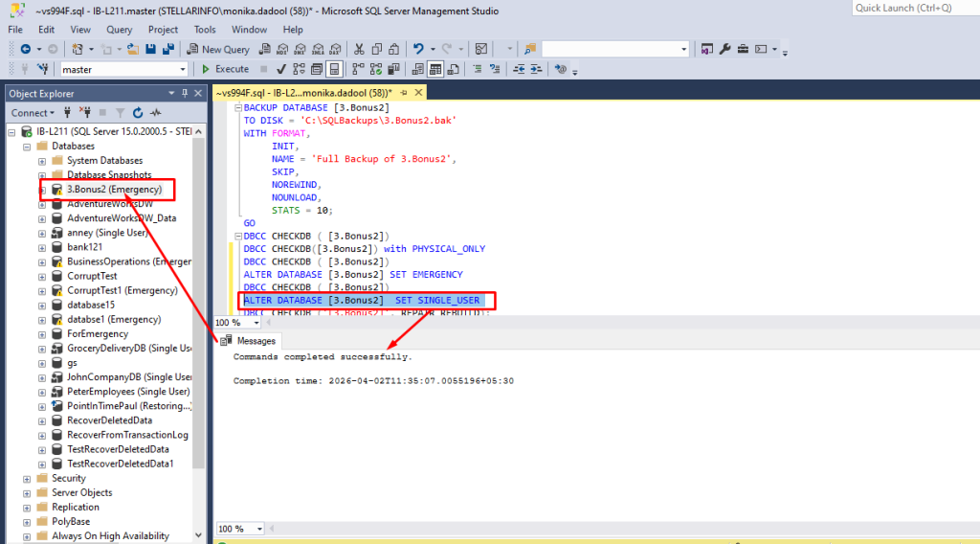
Task: Click the Activity Monitor icon
Action: [x=481, y=50]
